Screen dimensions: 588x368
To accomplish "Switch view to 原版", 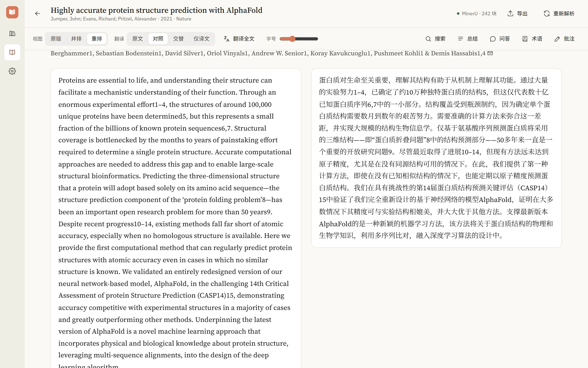I will [x=56, y=39].
